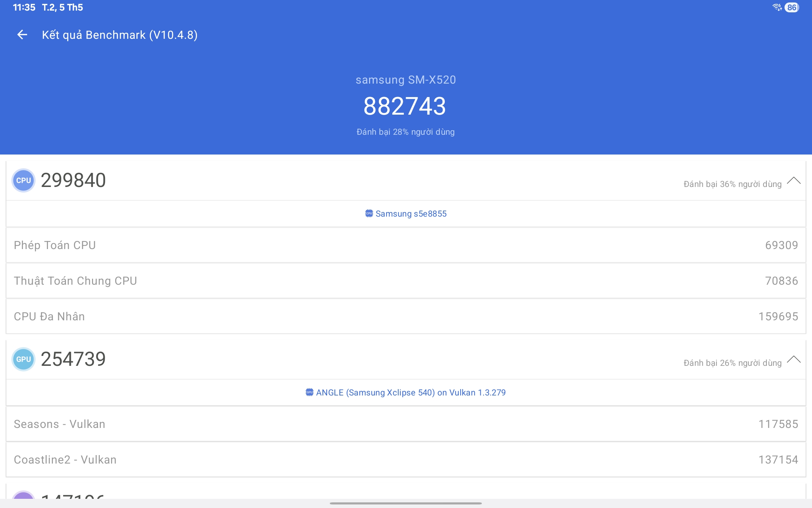Image resolution: width=812 pixels, height=508 pixels.
Task: Tap the value 117585
Action: [779, 424]
